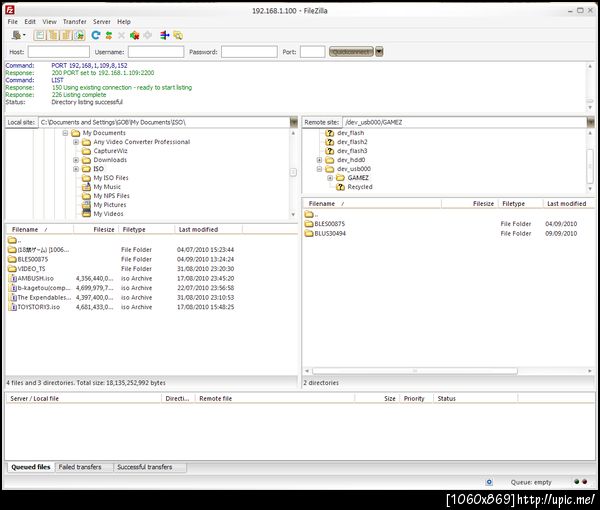
Task: Toggle processing of transfer queue
Action: [x=109, y=35]
